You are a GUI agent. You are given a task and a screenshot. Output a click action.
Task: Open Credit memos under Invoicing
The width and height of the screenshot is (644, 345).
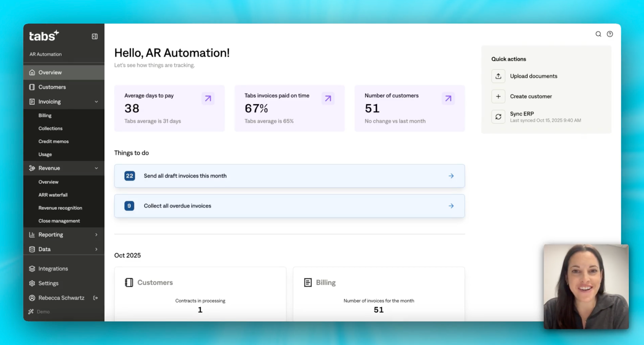(x=54, y=141)
